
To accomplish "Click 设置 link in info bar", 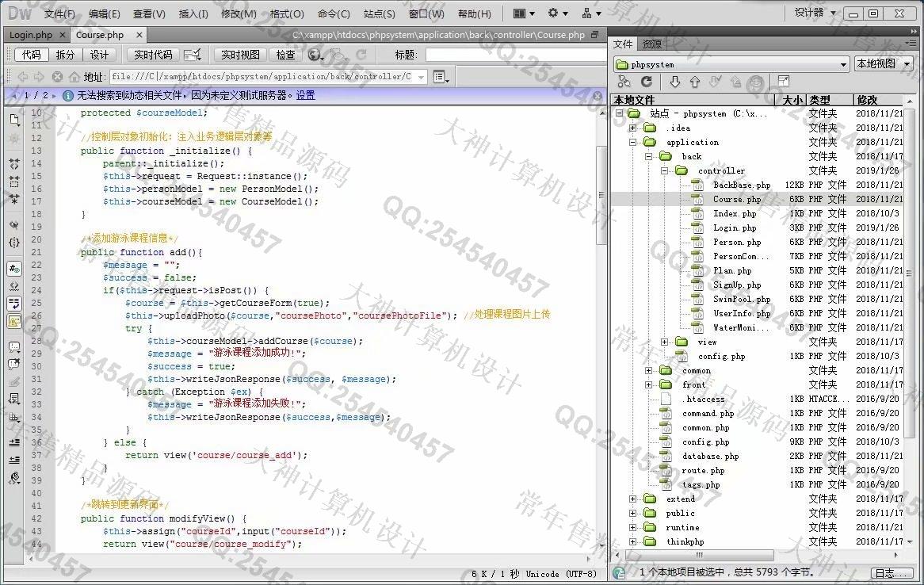I will 305,96.
